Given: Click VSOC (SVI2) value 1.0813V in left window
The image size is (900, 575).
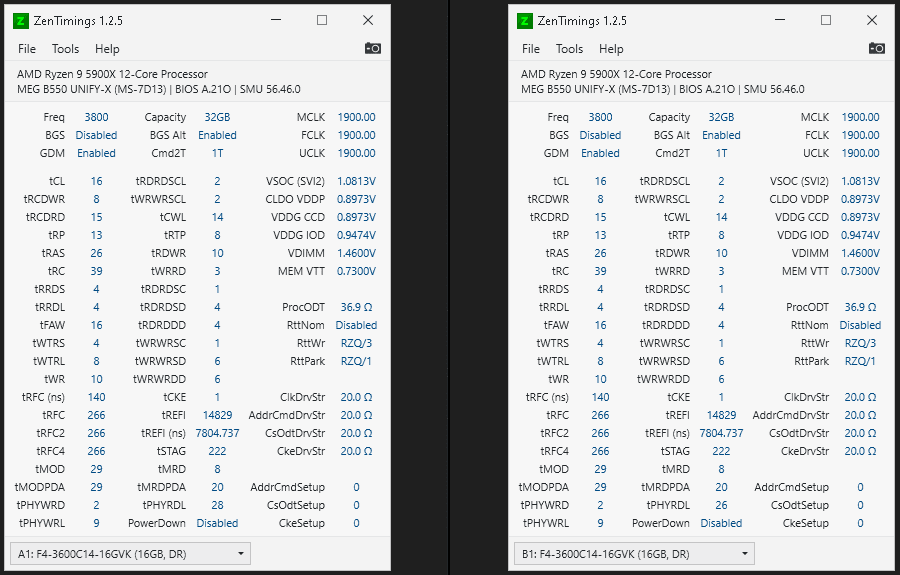Looking at the screenshot, I should coord(356,181).
